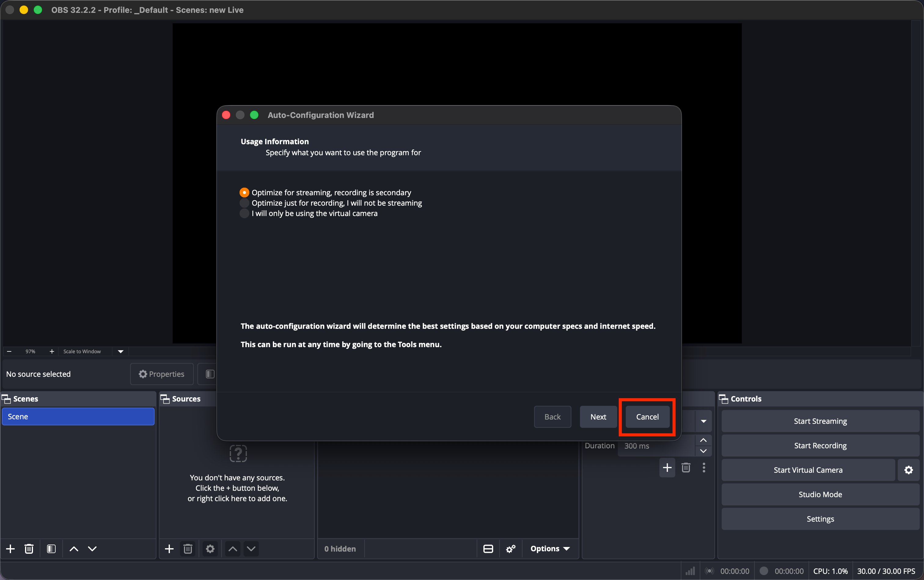This screenshot has width=924, height=580.
Task: Toggle the audio mixer layout icon
Action: tap(488, 549)
